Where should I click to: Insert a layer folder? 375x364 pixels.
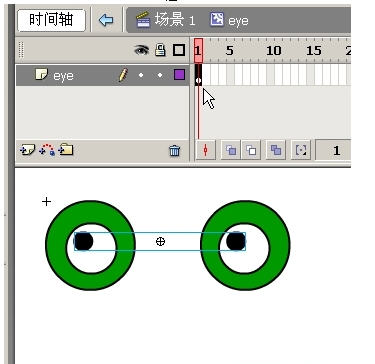tap(65, 150)
